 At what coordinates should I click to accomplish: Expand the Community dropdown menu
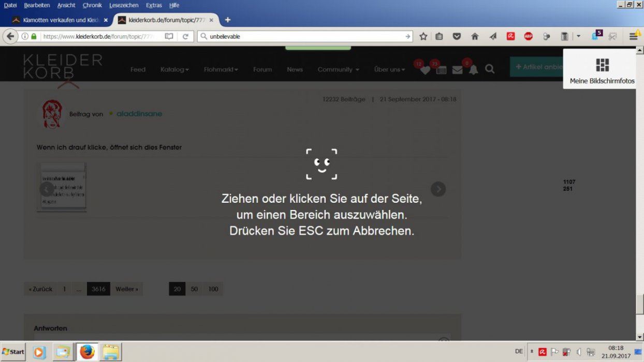click(338, 69)
